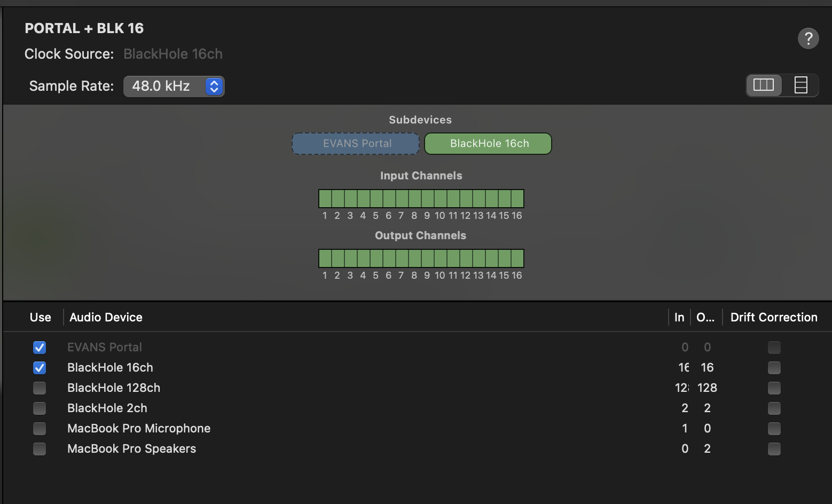Click input channel box 16
This screenshot has width=832, height=504.
(x=517, y=199)
